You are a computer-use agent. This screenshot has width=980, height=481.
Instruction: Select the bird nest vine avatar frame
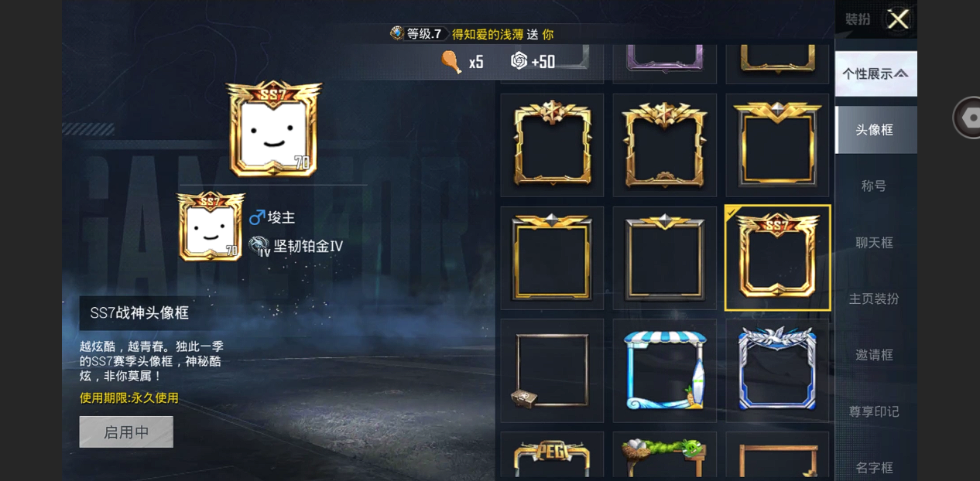click(x=665, y=456)
